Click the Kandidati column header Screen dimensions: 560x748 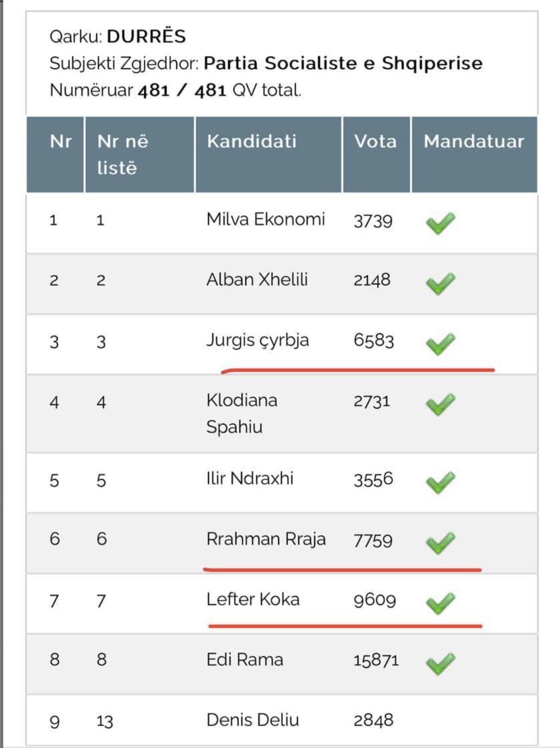coord(252,141)
